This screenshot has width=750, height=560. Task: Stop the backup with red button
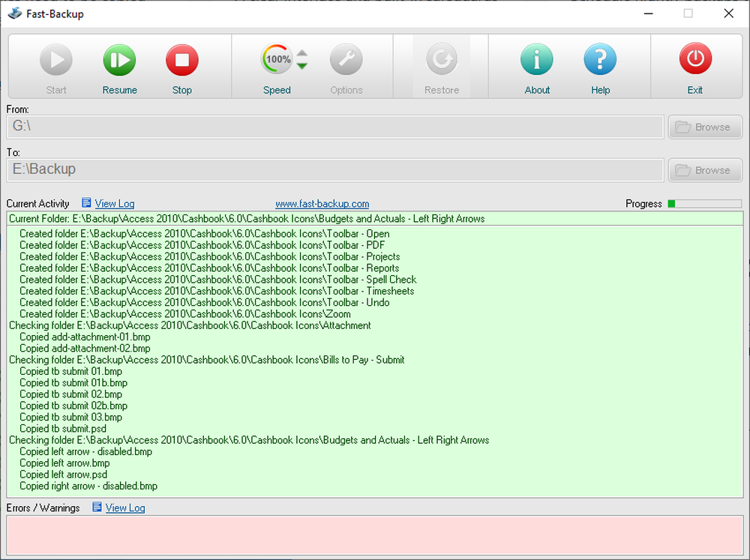182,60
